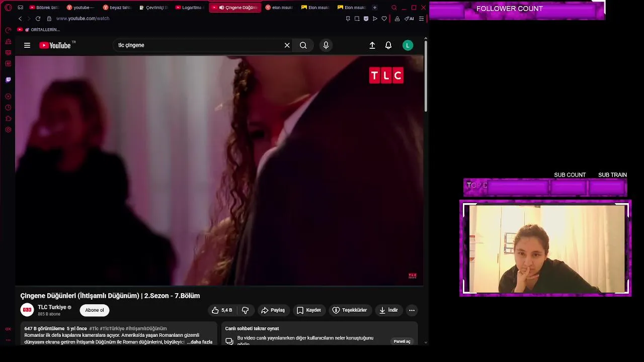Open the green L account avatar
The image size is (644, 362).
tap(408, 45)
